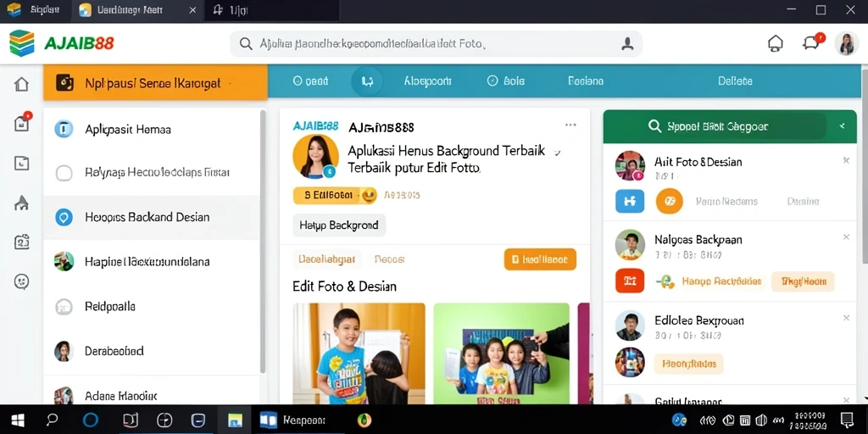
Task: Click the Cortana circle icon in the taskbar
Action: pos(90,420)
